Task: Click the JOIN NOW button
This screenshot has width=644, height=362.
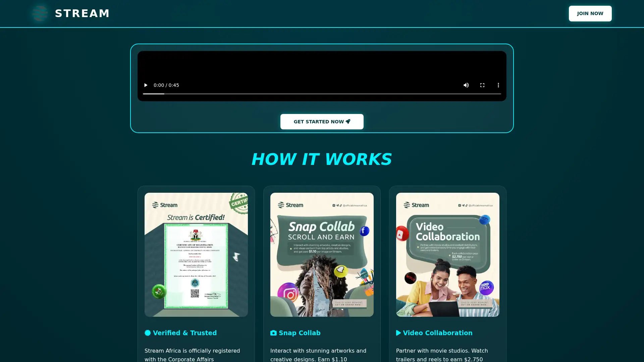Action: point(590,13)
